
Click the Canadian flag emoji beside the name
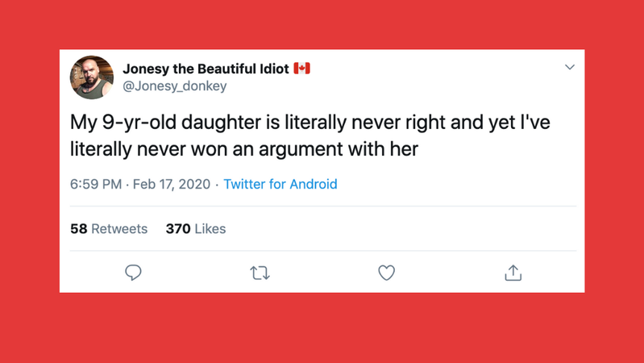pyautogui.click(x=301, y=68)
